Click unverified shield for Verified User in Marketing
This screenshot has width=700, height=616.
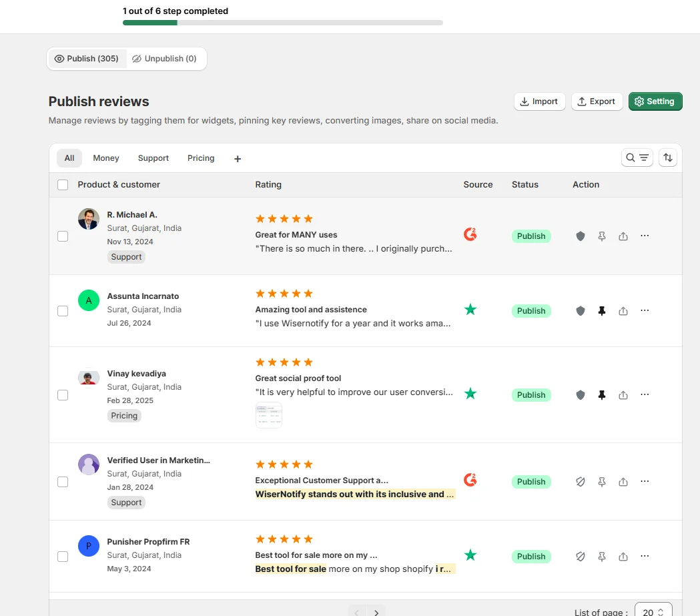pos(581,482)
